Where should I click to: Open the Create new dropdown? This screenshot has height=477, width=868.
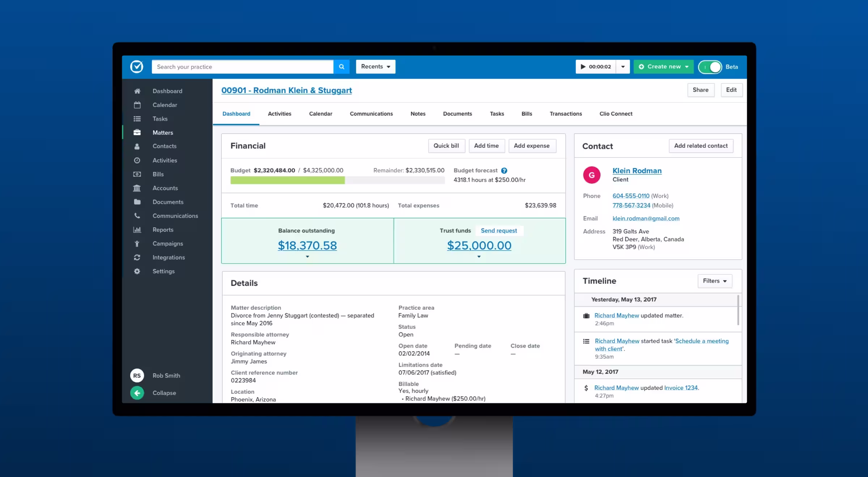664,66
